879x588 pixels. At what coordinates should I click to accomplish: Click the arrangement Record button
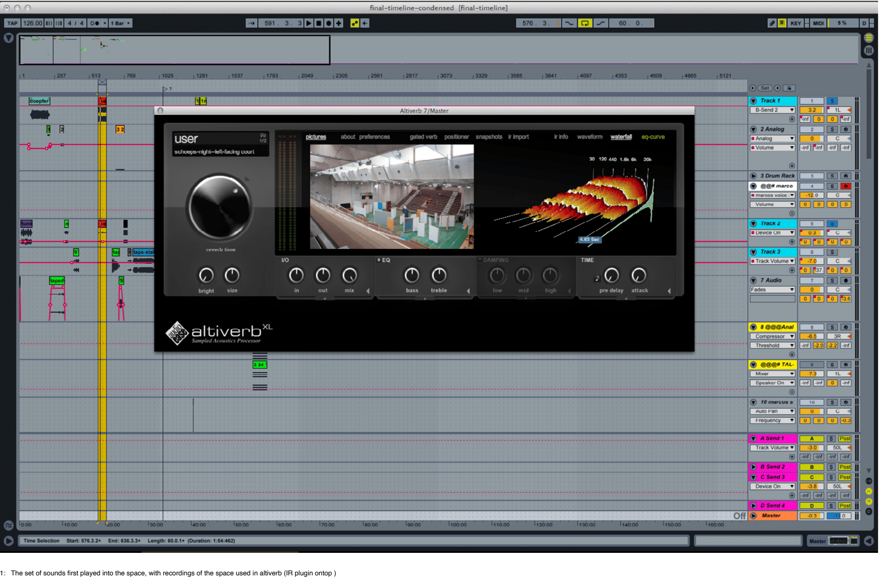[x=329, y=23]
